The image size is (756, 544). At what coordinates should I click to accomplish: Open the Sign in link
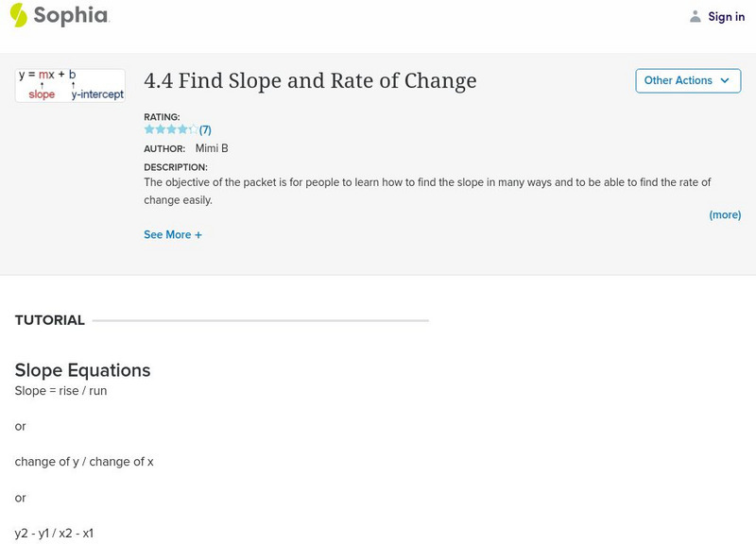pyautogui.click(x=726, y=17)
